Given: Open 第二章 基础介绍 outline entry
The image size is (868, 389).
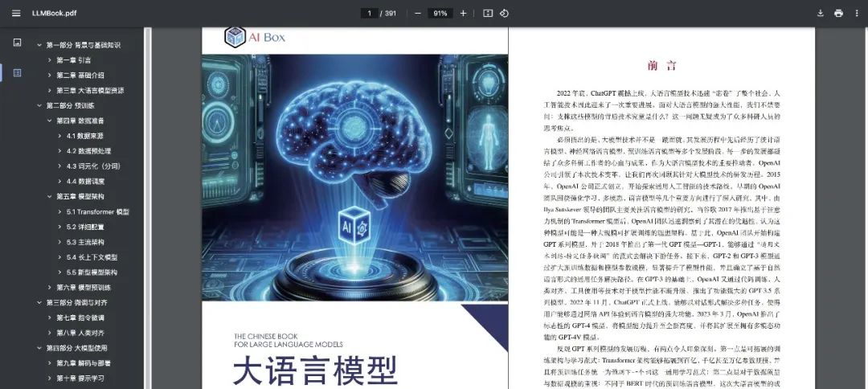Looking at the screenshot, I should 80,76.
